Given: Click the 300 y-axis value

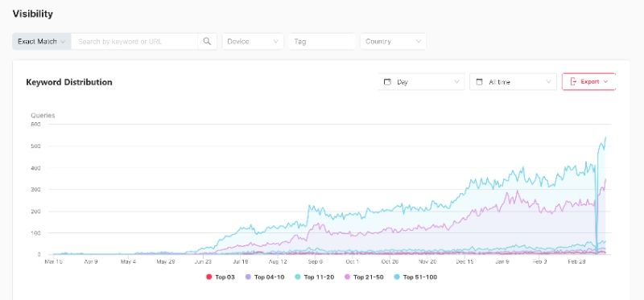Looking at the screenshot, I should pos(35,190).
